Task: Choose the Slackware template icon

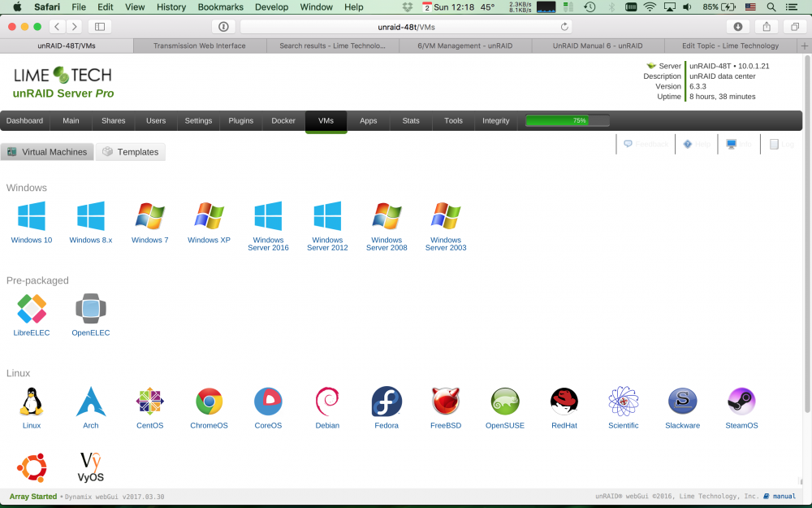Action: pyautogui.click(x=683, y=402)
